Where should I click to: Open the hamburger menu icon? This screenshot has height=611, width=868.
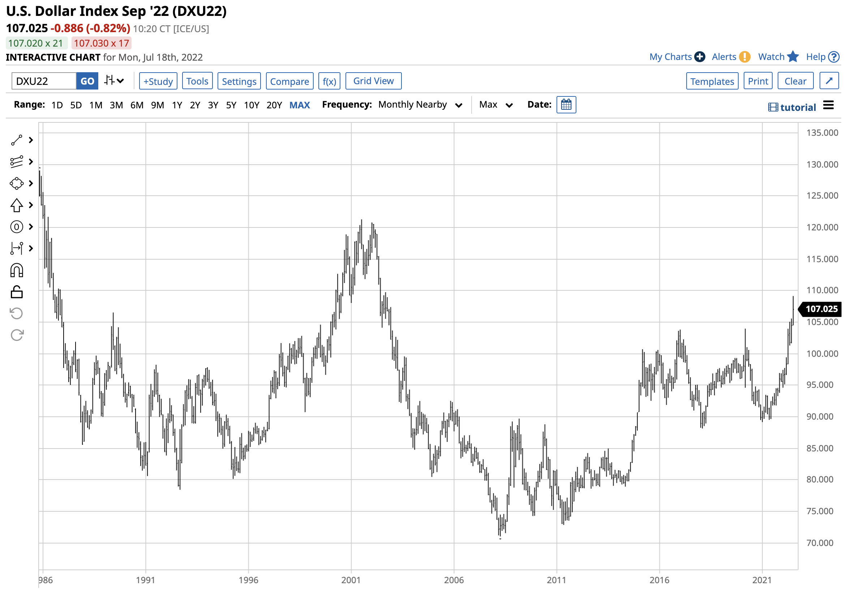coord(828,105)
